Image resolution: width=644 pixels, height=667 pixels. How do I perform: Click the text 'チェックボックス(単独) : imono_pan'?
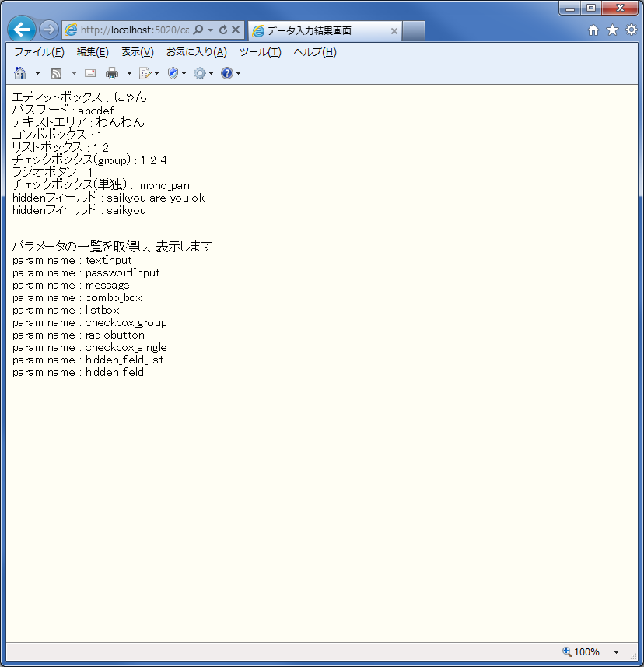[x=101, y=184]
